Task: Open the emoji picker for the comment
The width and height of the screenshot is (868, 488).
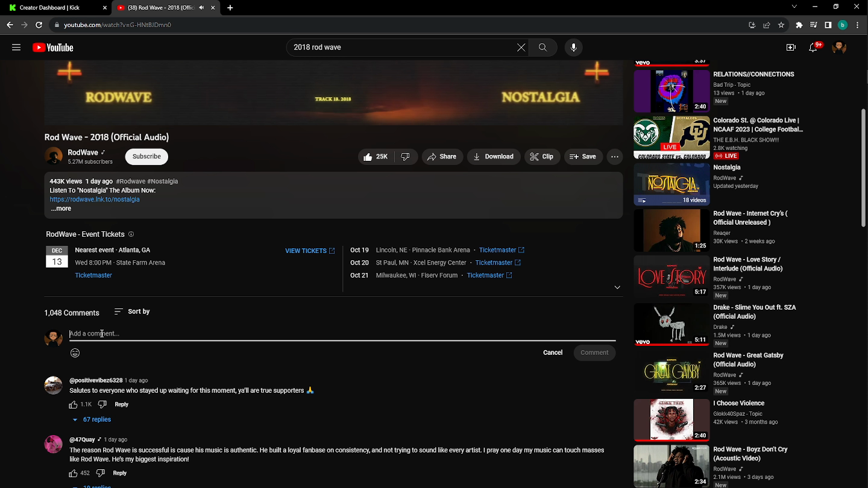Action: 75,353
